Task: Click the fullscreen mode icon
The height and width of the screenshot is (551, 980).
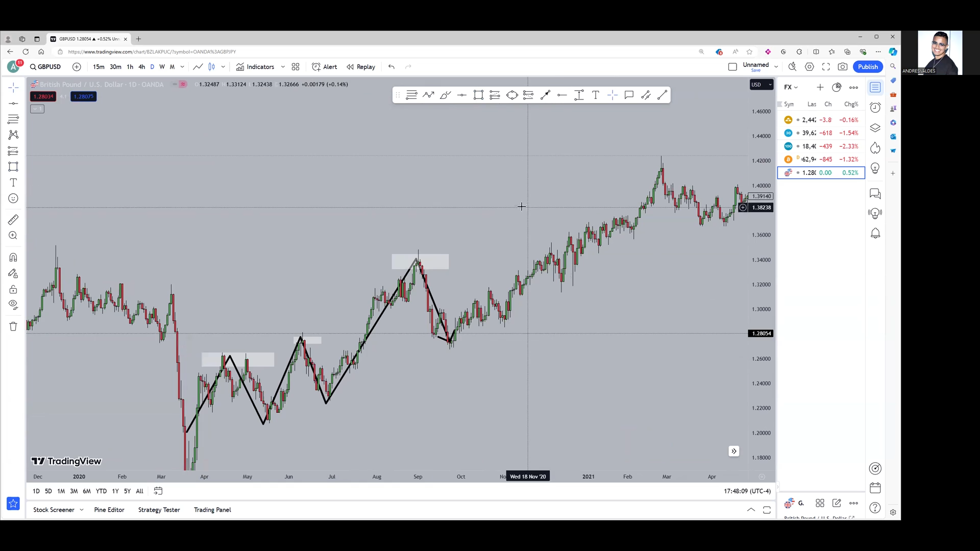Action: 826,67
